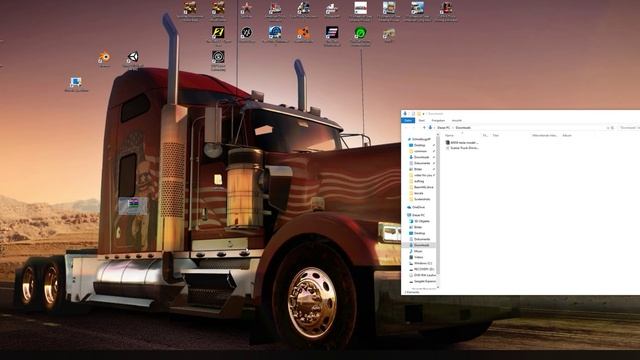The image size is (640, 360).
Task: Select the tan vehicle desktop shortcut
Action: pos(389,35)
